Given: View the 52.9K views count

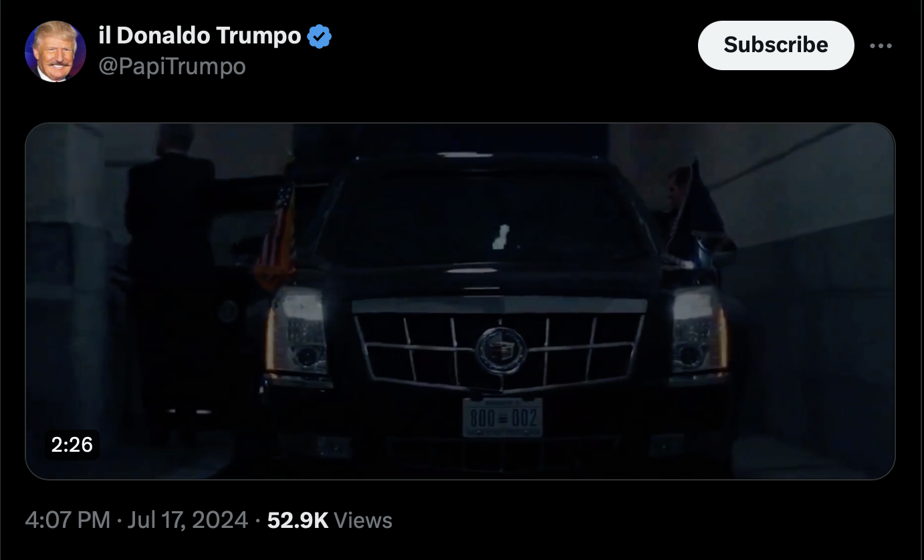Looking at the screenshot, I should pyautogui.click(x=298, y=520).
